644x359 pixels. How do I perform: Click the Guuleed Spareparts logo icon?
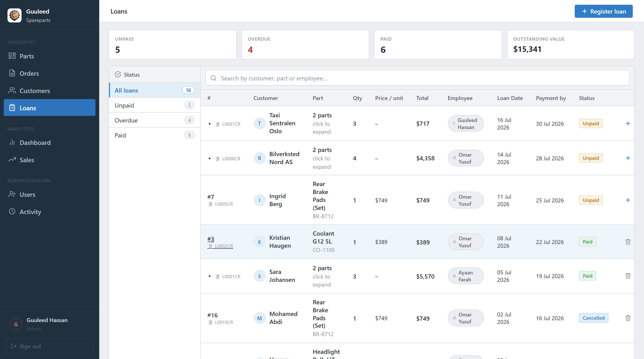coord(15,15)
